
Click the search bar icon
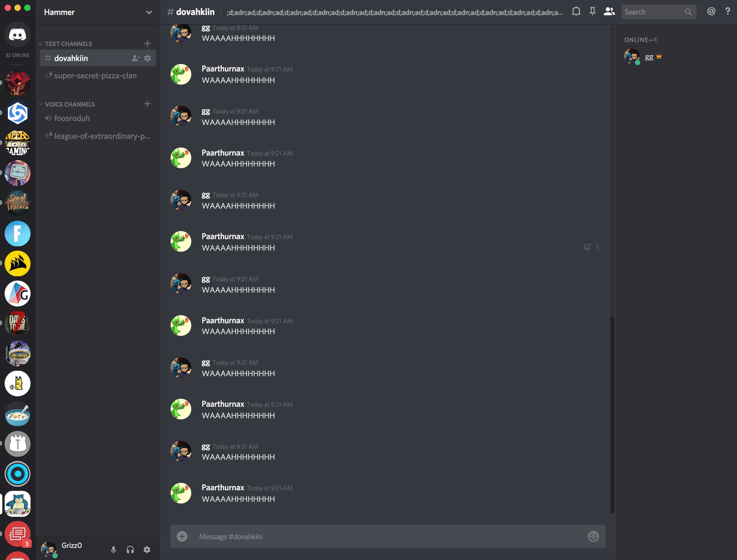coord(689,12)
